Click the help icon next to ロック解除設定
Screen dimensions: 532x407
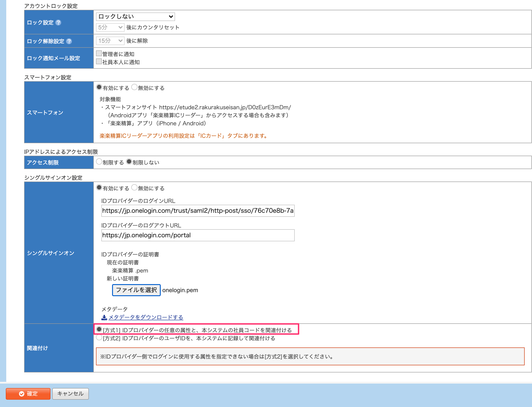(69, 41)
